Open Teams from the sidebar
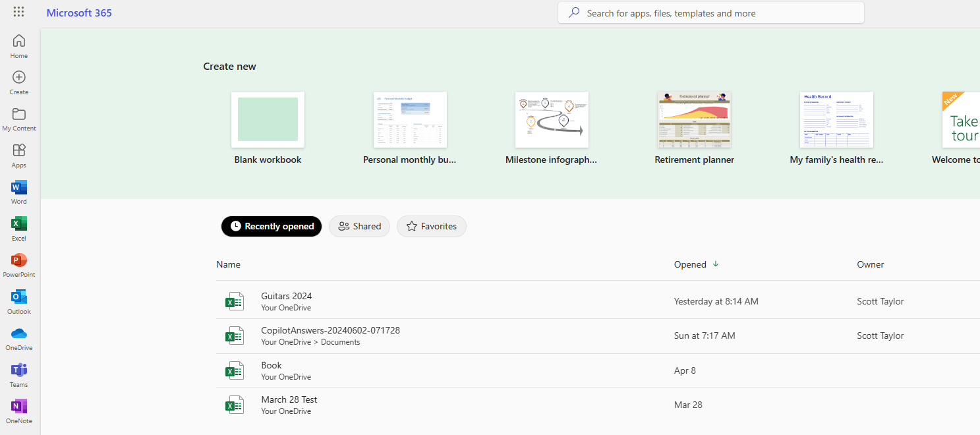Screen dimensions: 980x435 [x=19, y=375]
